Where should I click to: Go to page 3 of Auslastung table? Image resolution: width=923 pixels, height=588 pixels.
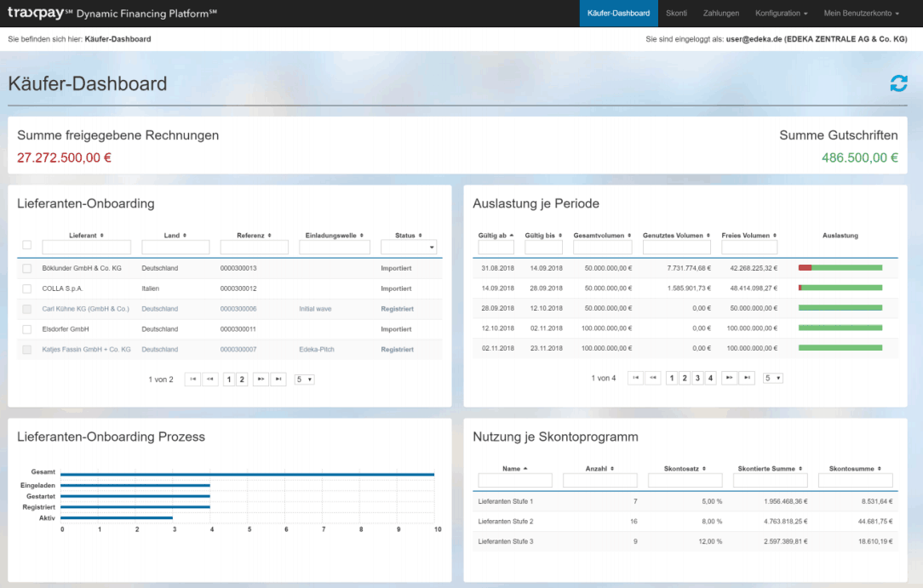tap(697, 378)
